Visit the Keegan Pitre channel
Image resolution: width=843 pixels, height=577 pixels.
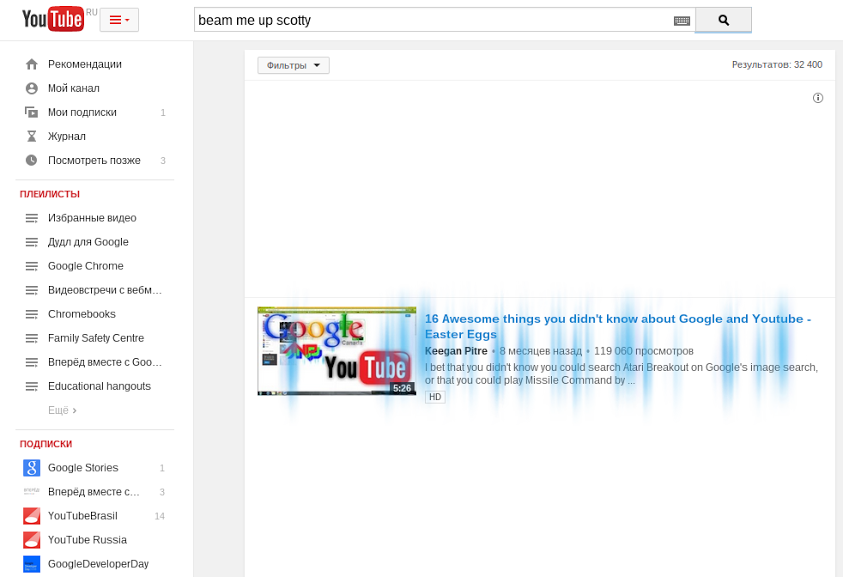[456, 351]
